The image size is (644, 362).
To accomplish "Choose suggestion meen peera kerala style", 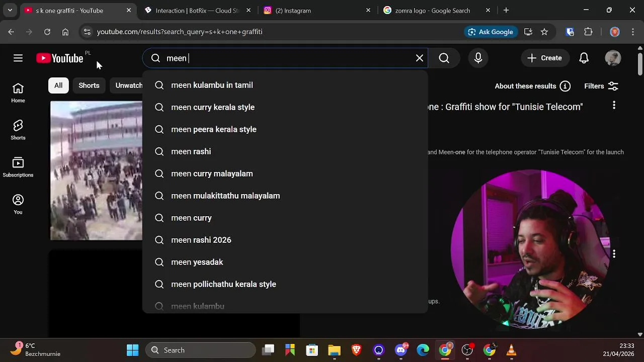I will pyautogui.click(x=285, y=129).
